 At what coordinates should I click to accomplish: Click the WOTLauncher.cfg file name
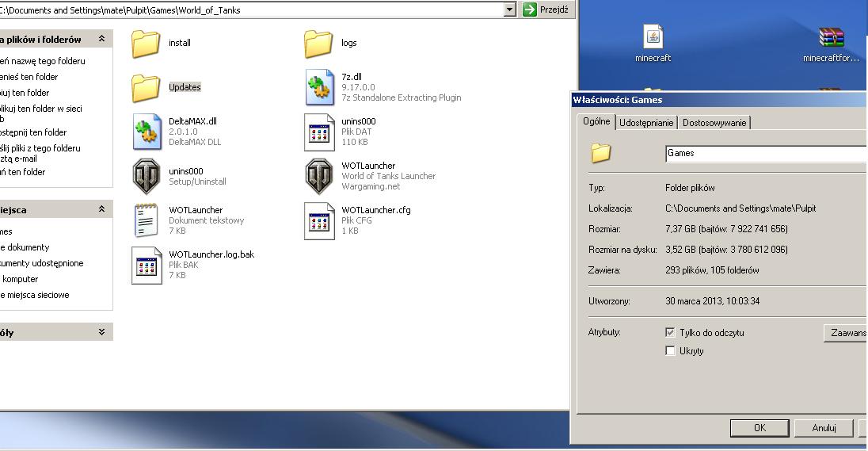pos(376,210)
